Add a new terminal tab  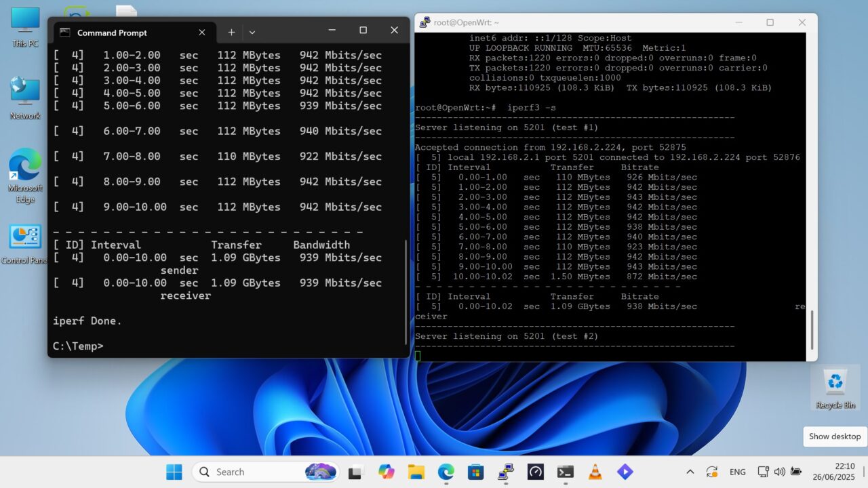(x=231, y=32)
